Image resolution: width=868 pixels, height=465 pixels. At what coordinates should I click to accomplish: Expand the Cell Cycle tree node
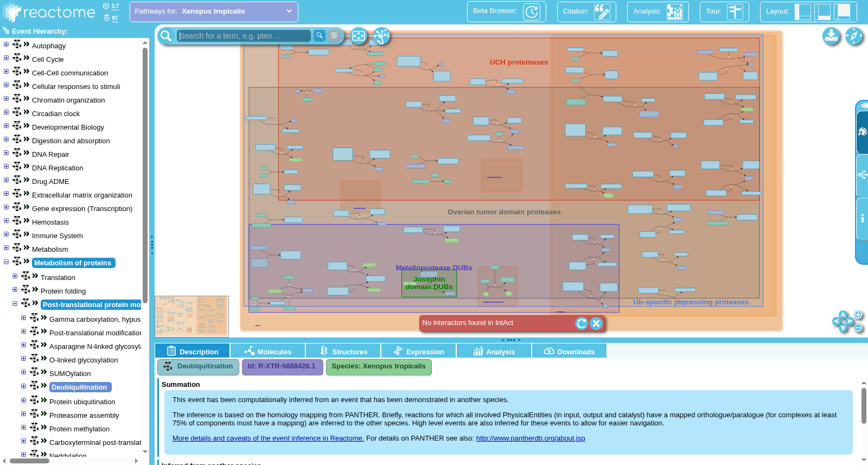click(x=6, y=58)
